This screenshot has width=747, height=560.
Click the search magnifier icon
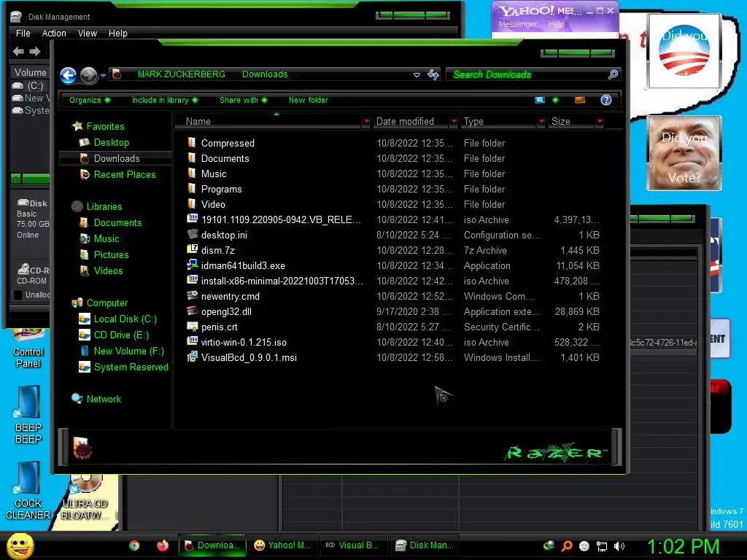coord(613,75)
